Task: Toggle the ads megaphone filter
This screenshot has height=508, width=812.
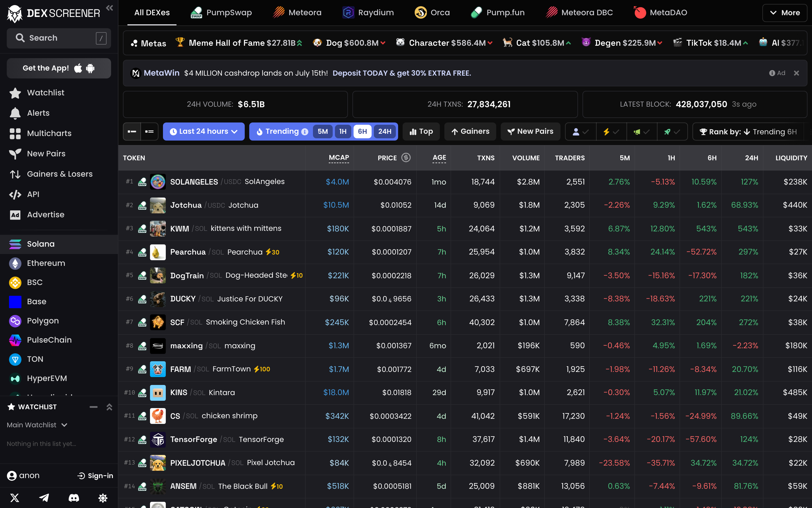Action: click(641, 132)
